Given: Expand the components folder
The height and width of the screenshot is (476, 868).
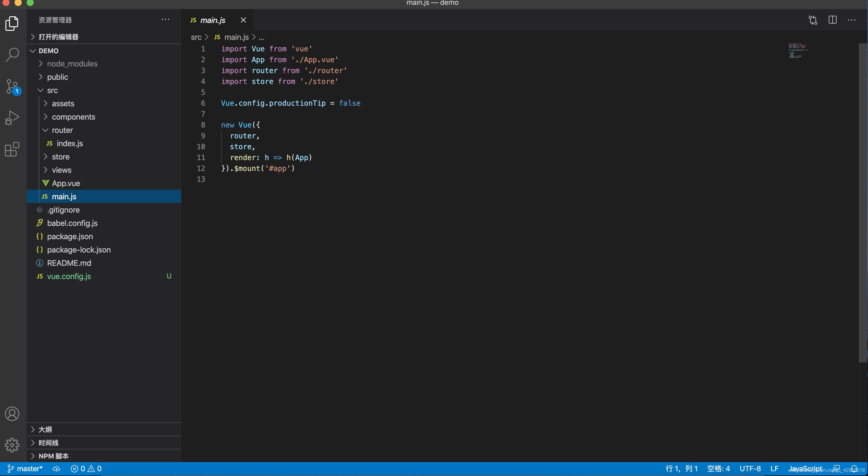Looking at the screenshot, I should coord(104,117).
